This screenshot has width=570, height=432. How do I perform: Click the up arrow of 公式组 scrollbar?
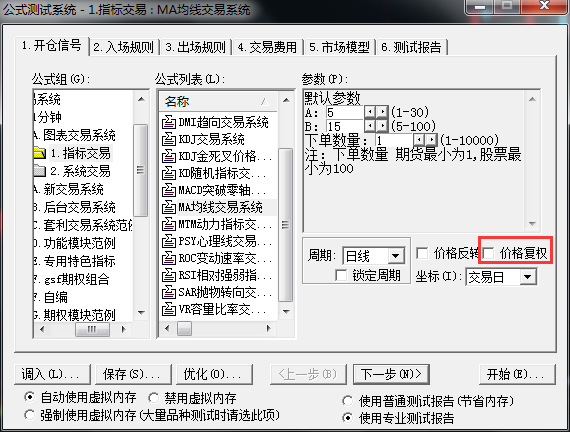tap(141, 99)
